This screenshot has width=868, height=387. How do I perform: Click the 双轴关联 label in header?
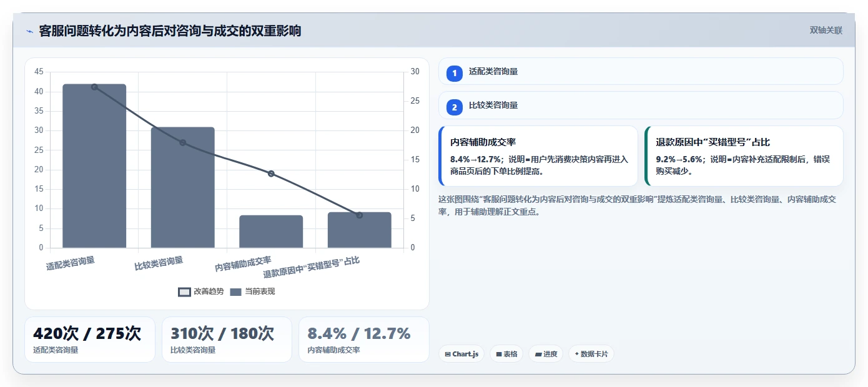(x=826, y=31)
